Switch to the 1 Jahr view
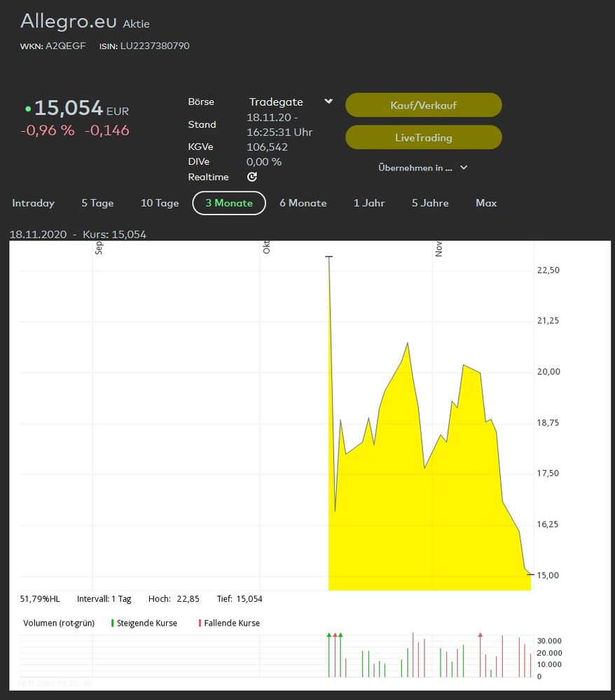Screen dimensions: 615x700 click(x=369, y=203)
